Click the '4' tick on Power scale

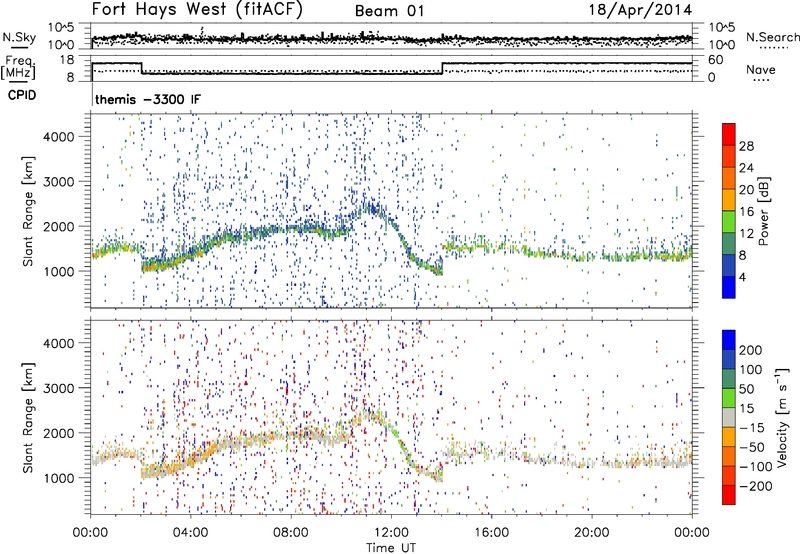pos(743,277)
